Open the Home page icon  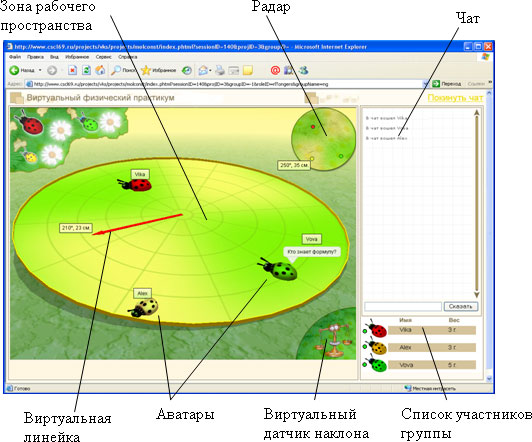[x=100, y=70]
